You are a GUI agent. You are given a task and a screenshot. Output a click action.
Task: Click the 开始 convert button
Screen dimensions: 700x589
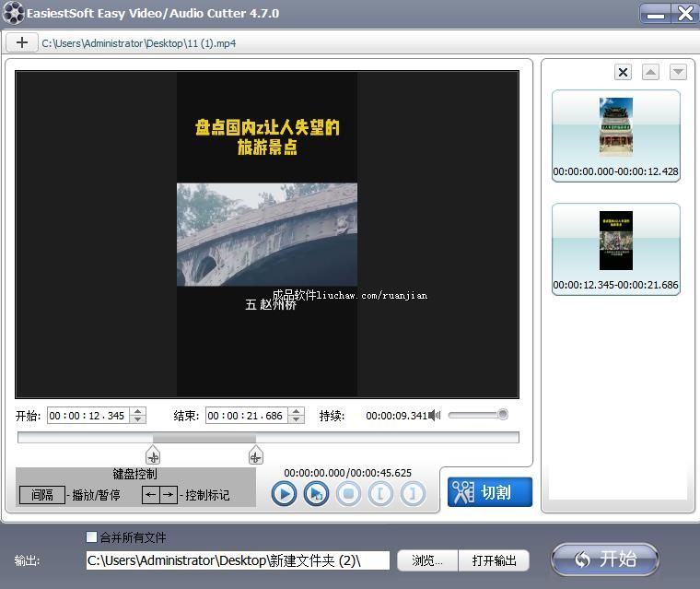click(x=604, y=559)
